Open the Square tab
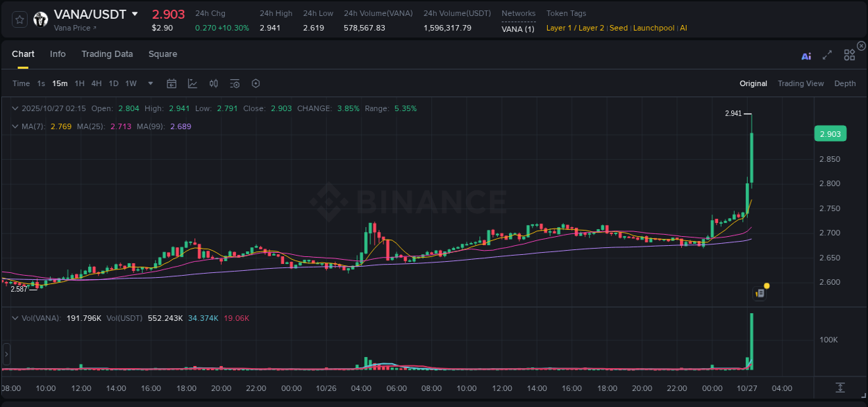Viewport: 868px width, 407px height. pos(162,53)
